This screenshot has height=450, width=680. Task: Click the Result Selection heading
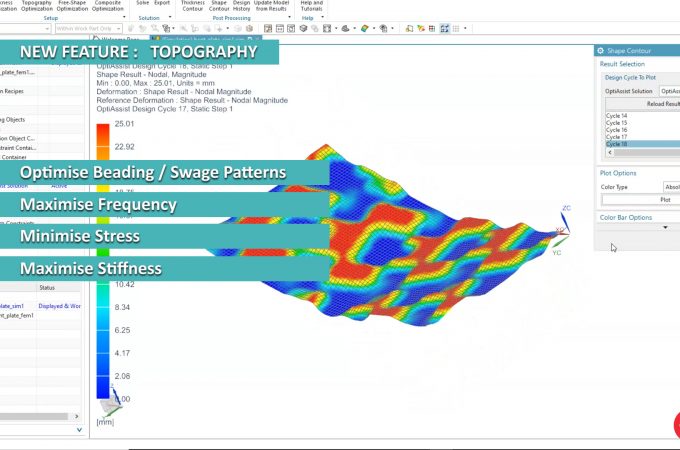click(x=622, y=64)
